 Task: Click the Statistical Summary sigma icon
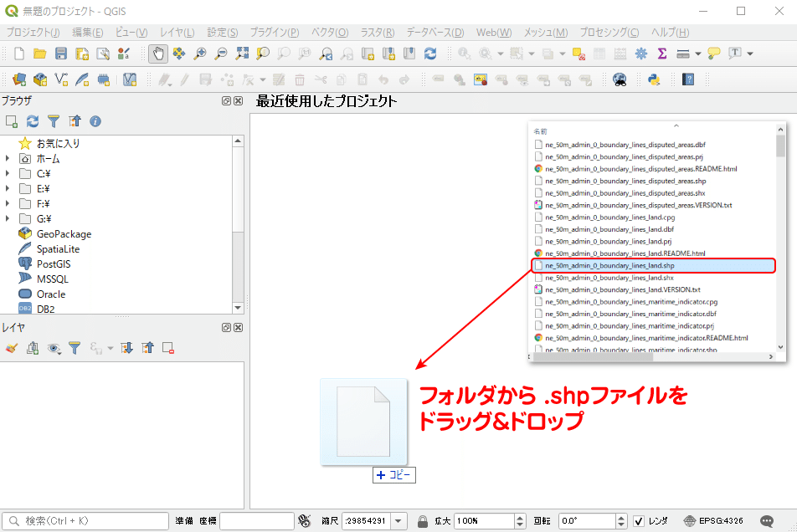tap(661, 54)
